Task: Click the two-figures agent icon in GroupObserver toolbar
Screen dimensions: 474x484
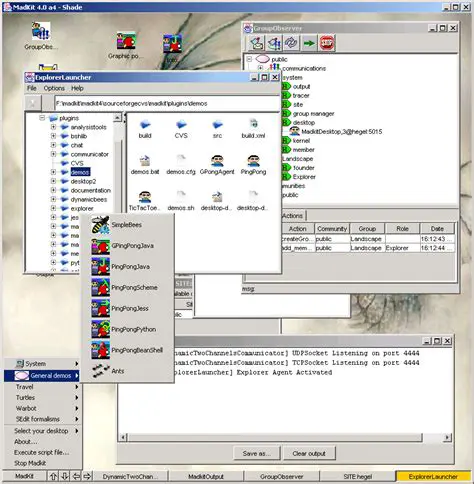Action: click(274, 43)
